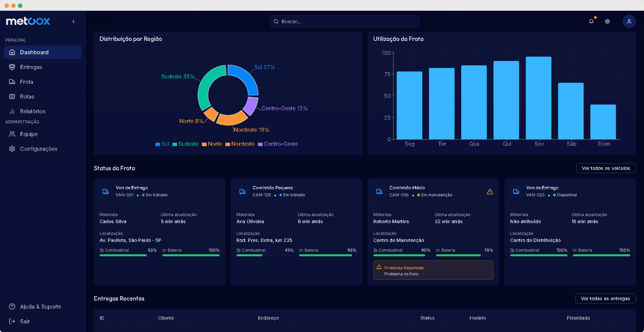Screen dimensions: 644x332
Task: Click the Dashboard home icon
Action: (x=12, y=52)
